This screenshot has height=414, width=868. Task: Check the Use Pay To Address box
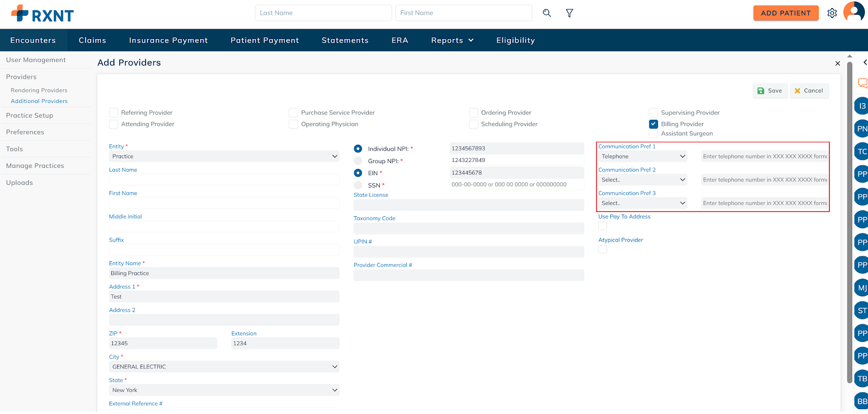pos(603,226)
